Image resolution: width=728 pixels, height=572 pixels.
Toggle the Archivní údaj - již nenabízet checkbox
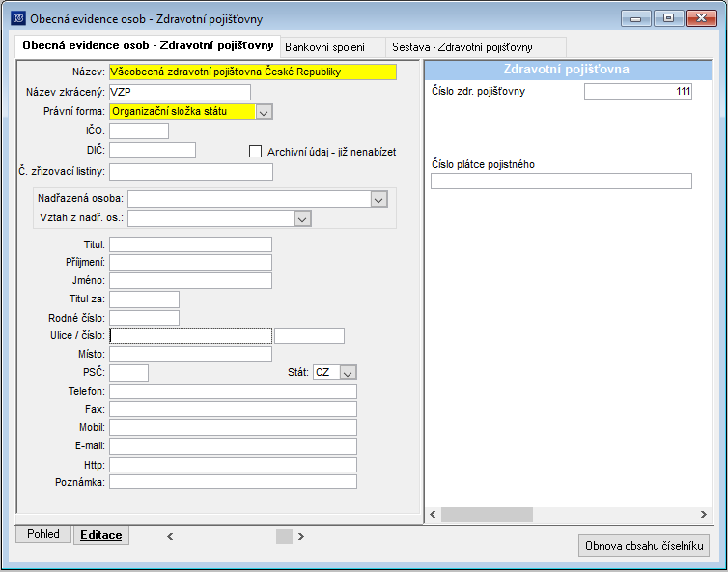pyautogui.click(x=255, y=152)
